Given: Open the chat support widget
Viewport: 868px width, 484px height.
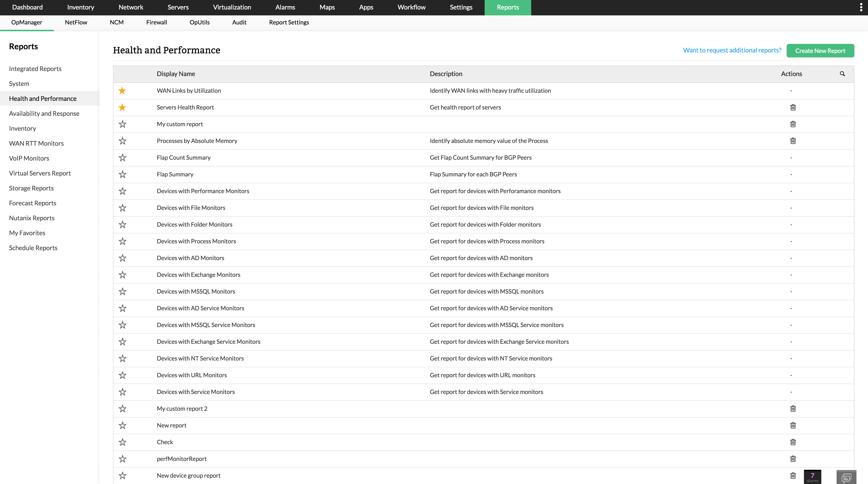Looking at the screenshot, I should [x=847, y=477].
